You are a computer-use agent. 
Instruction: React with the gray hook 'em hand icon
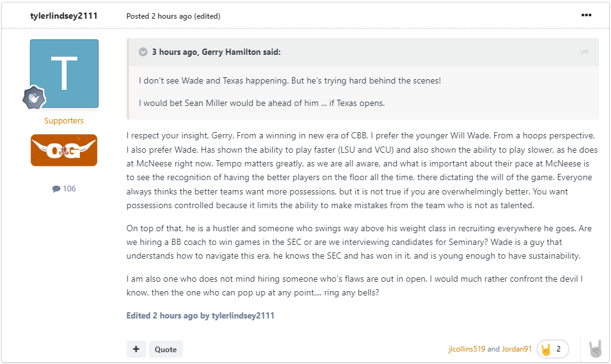pos(595,348)
